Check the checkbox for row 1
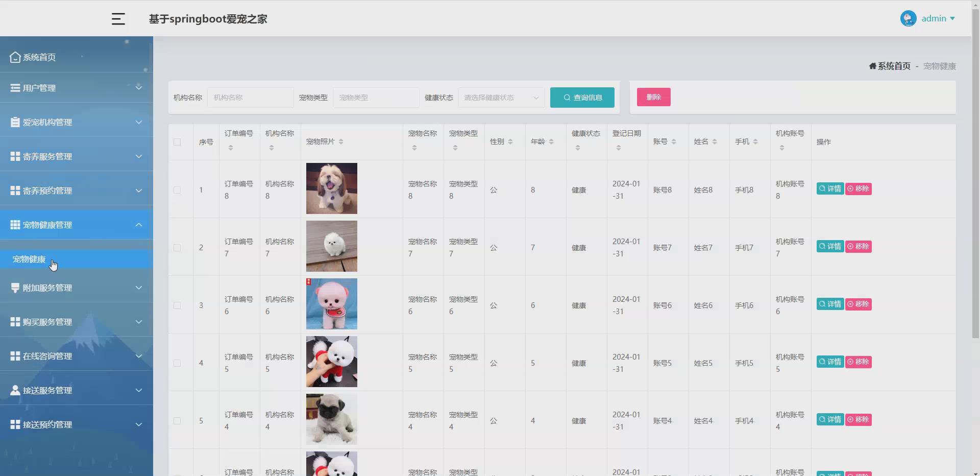Viewport: 980px width, 476px height. click(x=177, y=190)
